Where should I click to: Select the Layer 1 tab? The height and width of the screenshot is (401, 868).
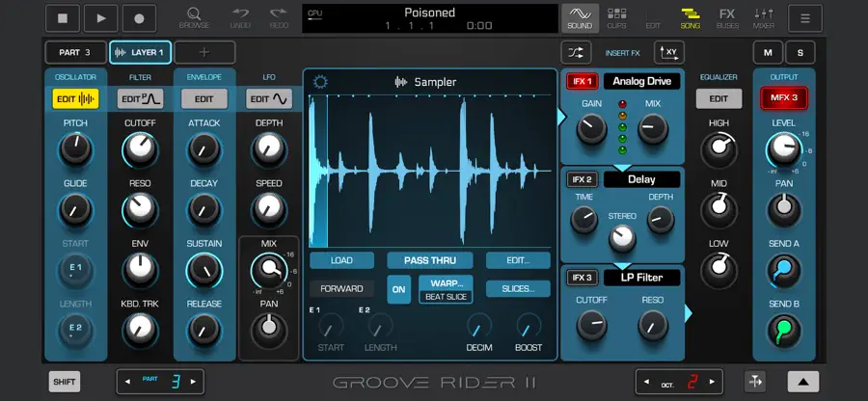tap(140, 53)
